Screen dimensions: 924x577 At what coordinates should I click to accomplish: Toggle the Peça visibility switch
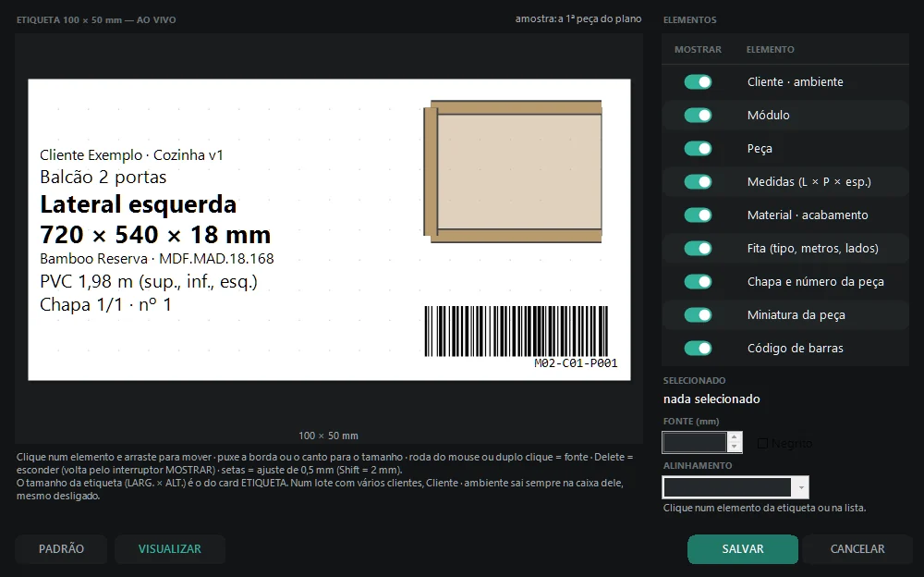pos(698,149)
